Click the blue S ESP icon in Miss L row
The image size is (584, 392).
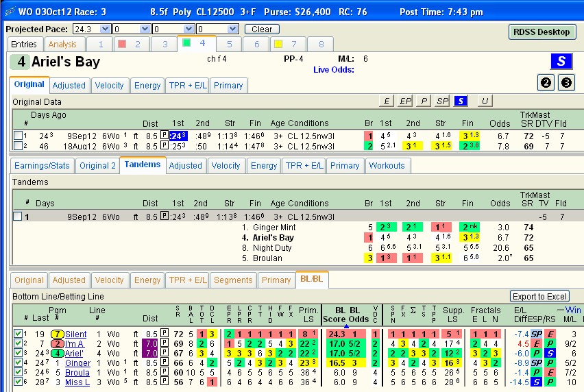(x=537, y=382)
